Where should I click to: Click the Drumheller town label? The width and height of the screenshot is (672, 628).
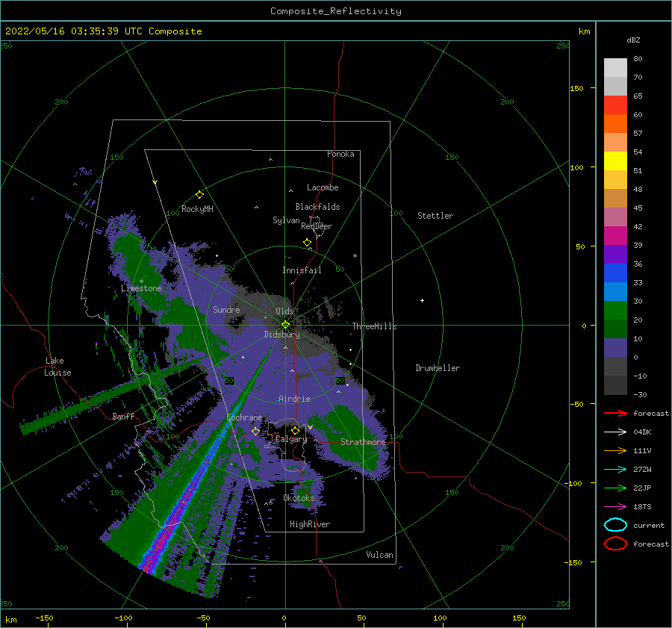tap(438, 368)
